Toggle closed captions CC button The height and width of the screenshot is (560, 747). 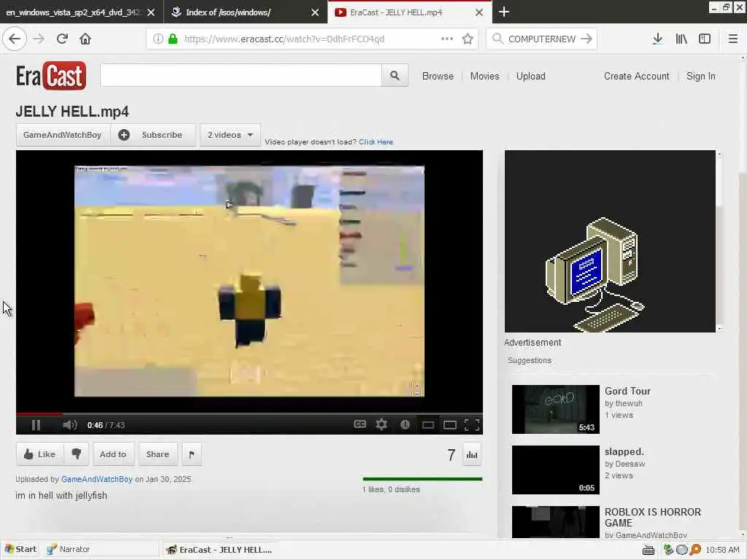click(360, 424)
